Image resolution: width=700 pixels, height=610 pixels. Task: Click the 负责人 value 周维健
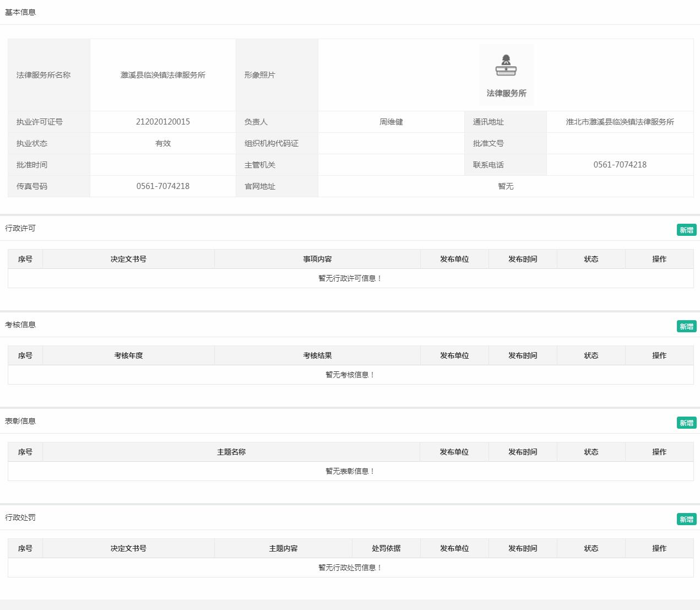(391, 122)
